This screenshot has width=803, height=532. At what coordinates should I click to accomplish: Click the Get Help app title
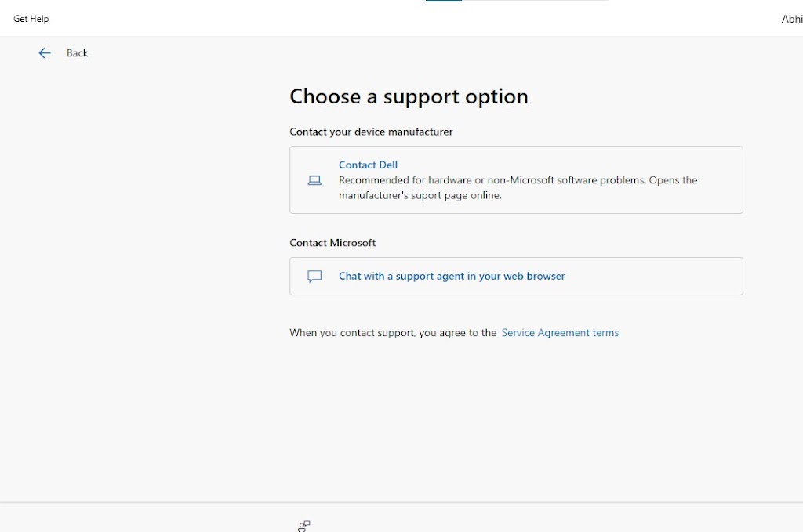click(x=31, y=19)
